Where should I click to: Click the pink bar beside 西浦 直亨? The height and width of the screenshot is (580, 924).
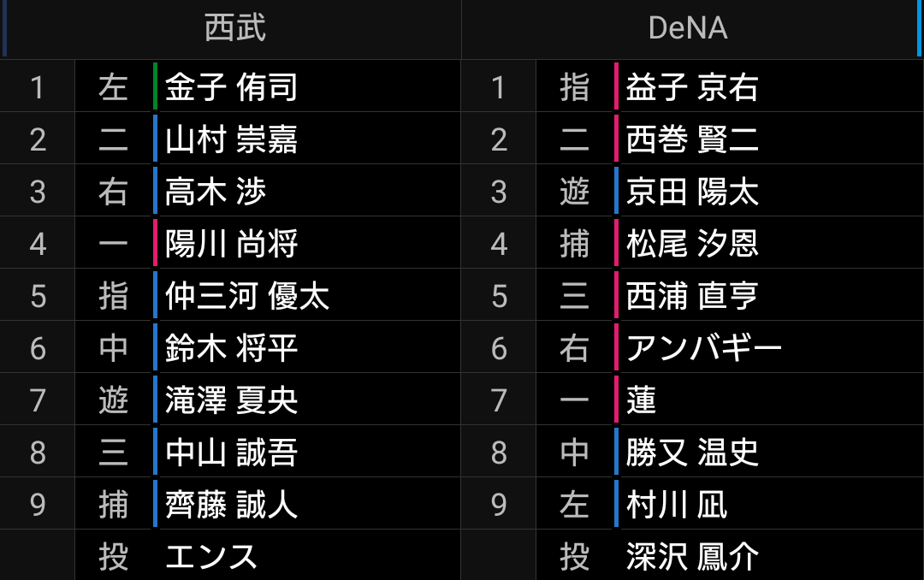(616, 296)
